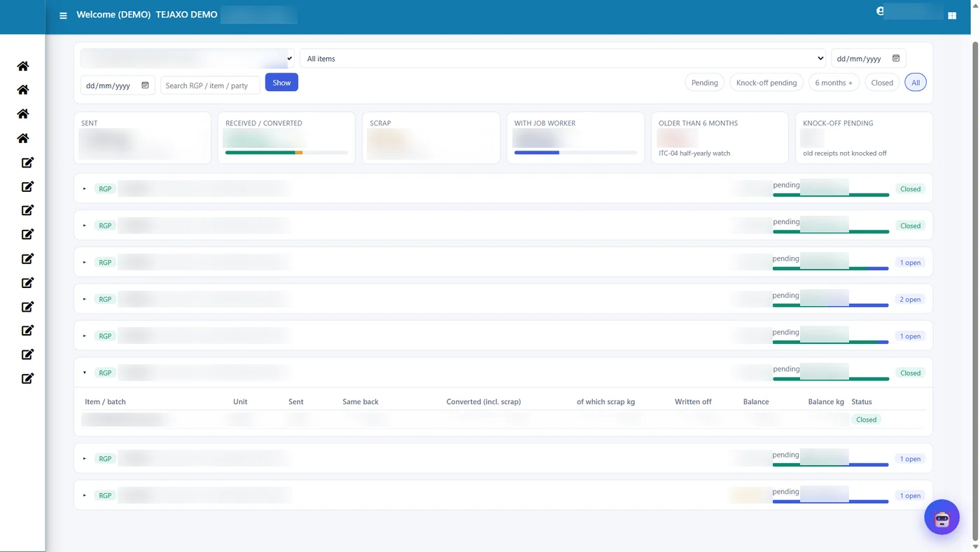
Task: Click the Written off column header
Action: (x=693, y=401)
